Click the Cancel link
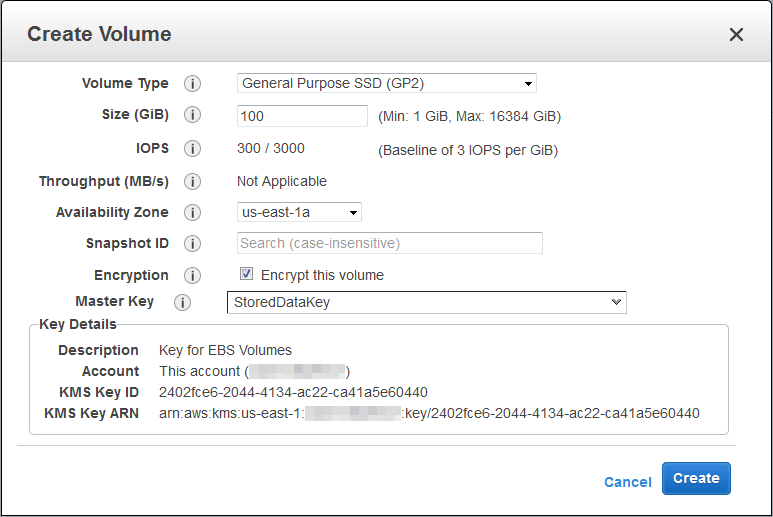The image size is (773, 517). [x=627, y=482]
